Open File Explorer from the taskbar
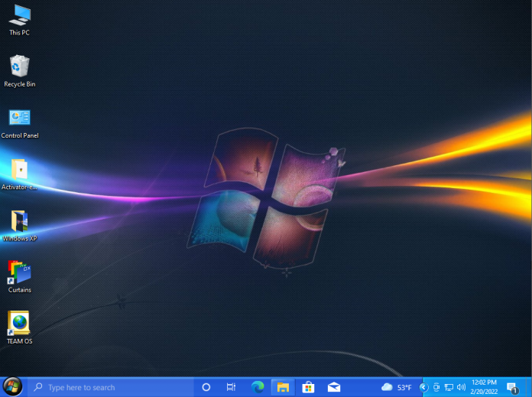Image resolution: width=532 pixels, height=397 pixels. 283,387
